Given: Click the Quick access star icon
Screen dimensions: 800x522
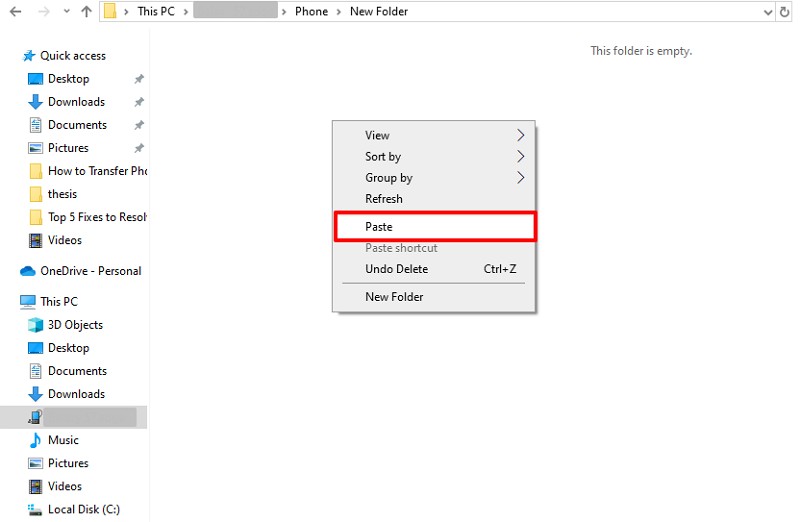Looking at the screenshot, I should 28,56.
